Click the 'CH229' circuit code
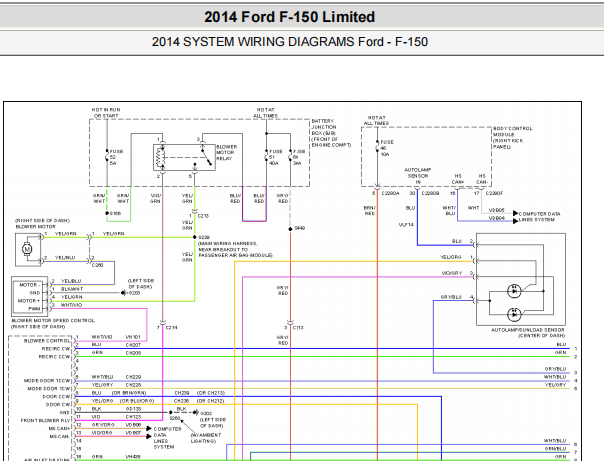 click(133, 377)
